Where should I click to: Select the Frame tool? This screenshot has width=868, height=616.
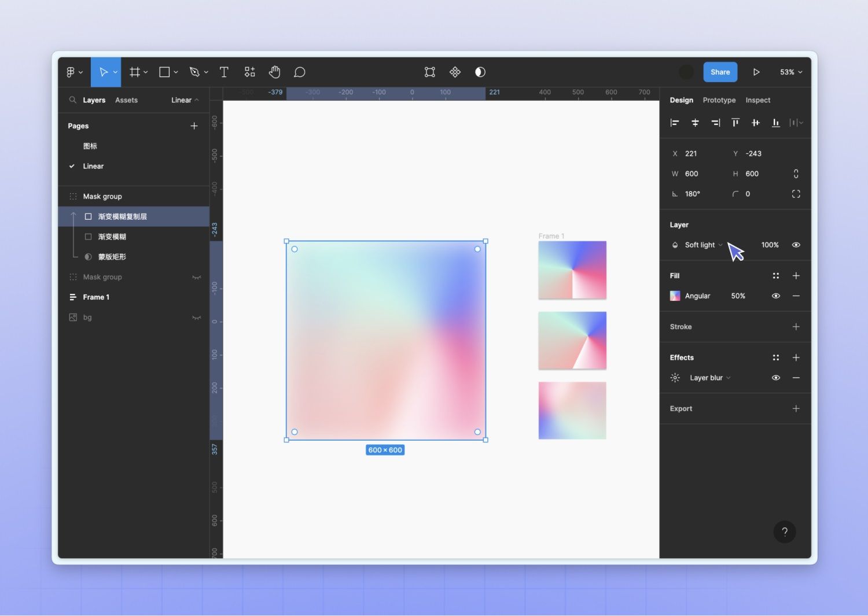click(135, 72)
